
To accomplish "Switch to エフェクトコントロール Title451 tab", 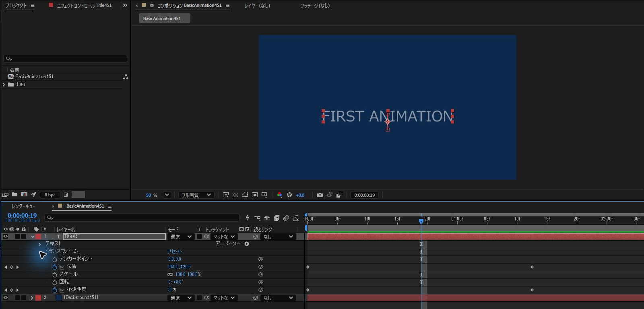I will click(84, 6).
